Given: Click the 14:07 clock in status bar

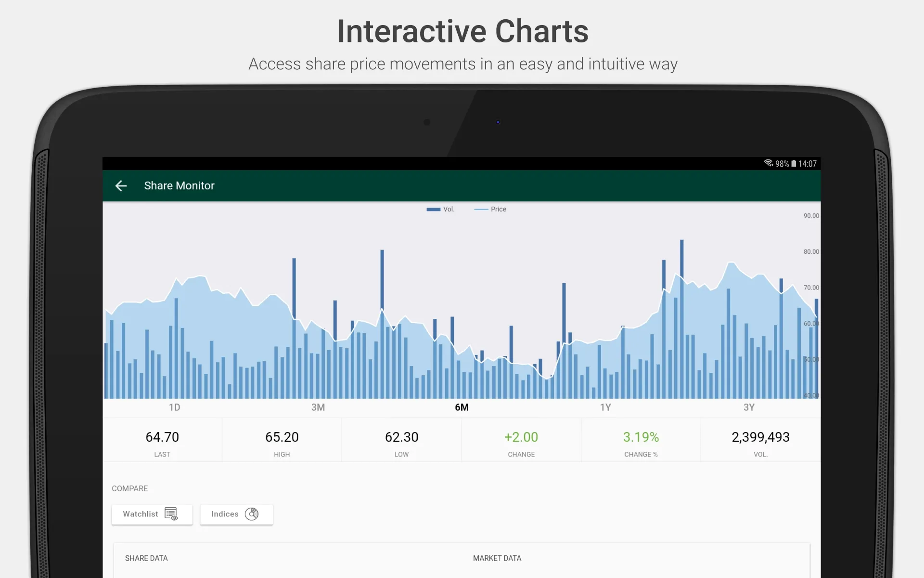Looking at the screenshot, I should (x=808, y=164).
